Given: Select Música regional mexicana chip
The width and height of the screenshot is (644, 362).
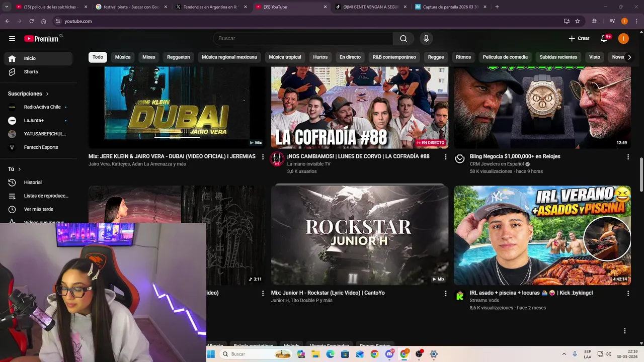Looking at the screenshot, I should [x=229, y=57].
